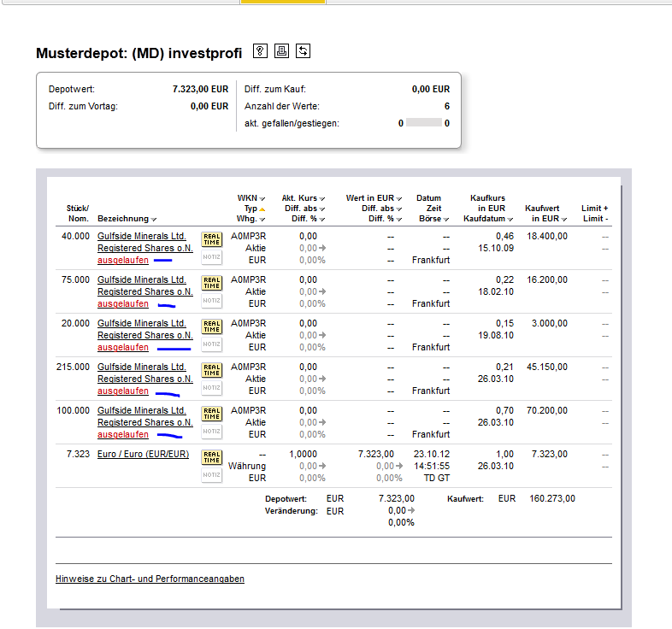
Task: Open Real Time quote for the 75.000 Gulfside row
Action: [x=212, y=283]
